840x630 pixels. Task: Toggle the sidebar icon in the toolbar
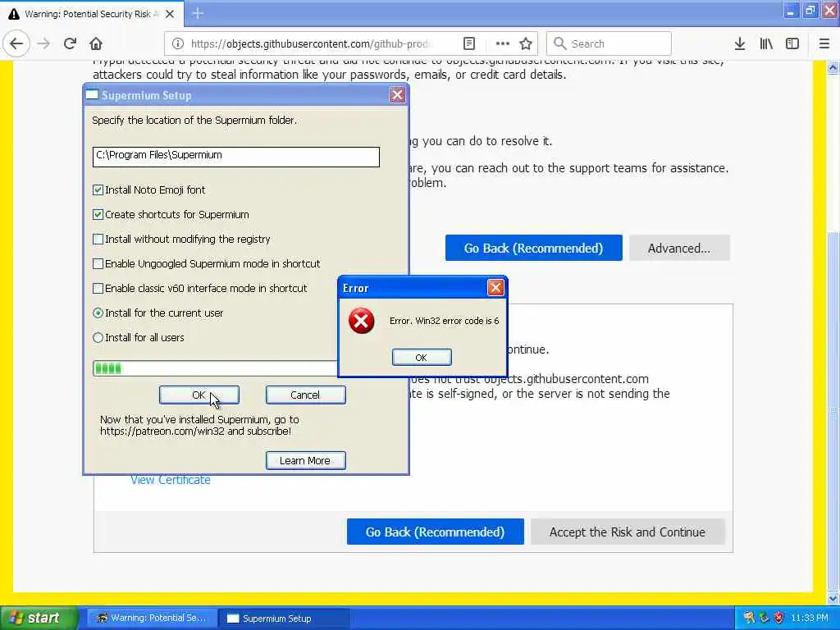point(792,44)
